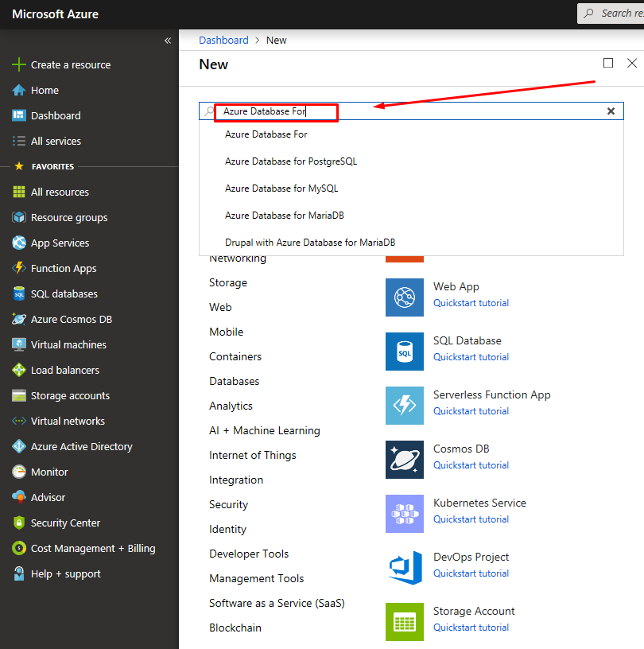Click the Kubernetes Service tile icon
The image size is (644, 649).
coord(405,514)
